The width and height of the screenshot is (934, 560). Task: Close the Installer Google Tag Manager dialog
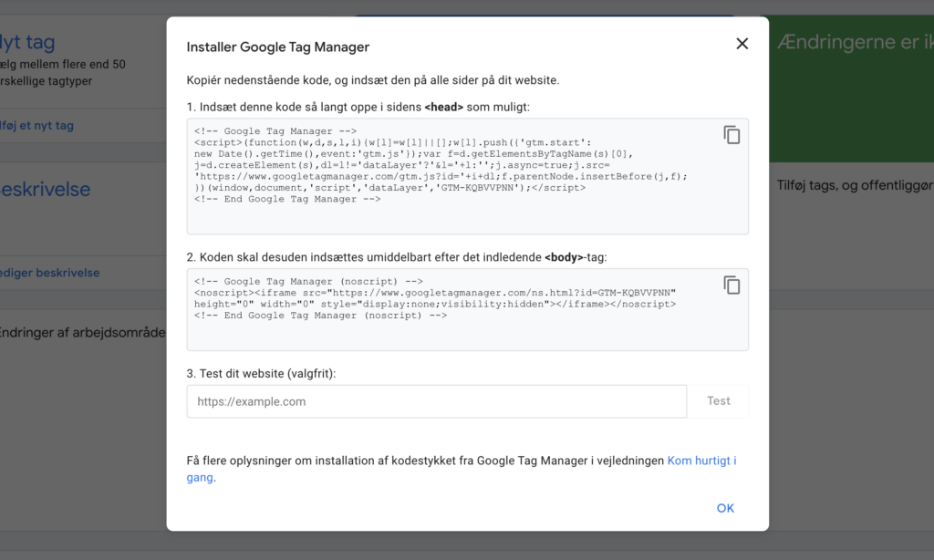click(x=742, y=44)
